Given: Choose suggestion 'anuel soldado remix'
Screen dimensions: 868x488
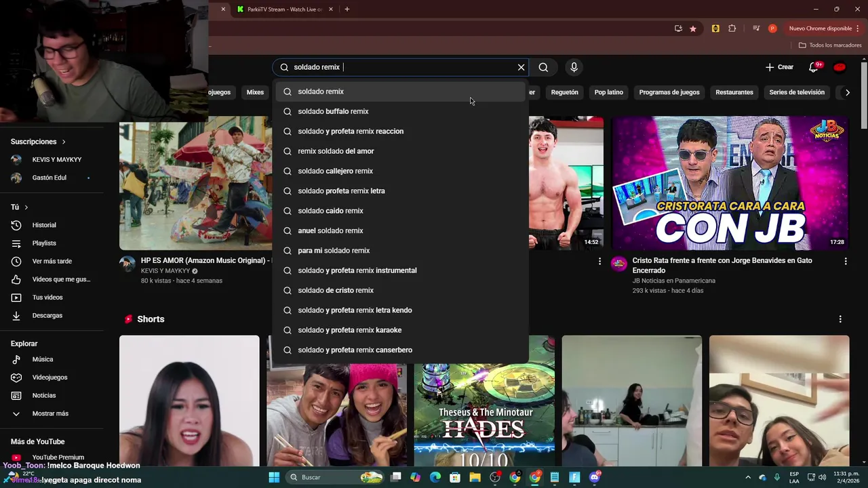Looking at the screenshot, I should pos(400,230).
